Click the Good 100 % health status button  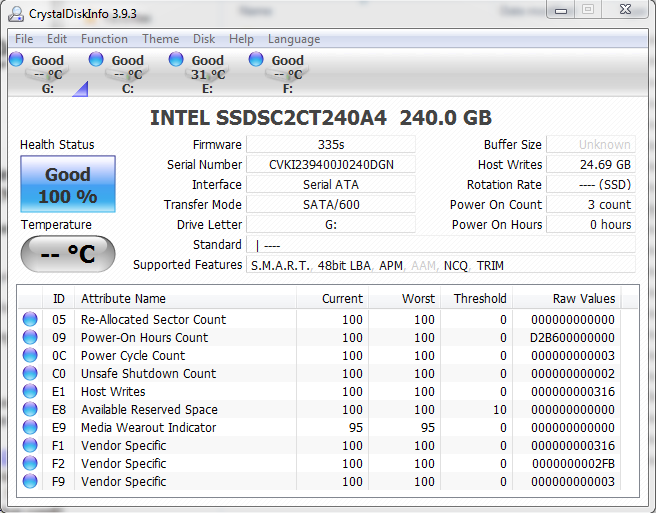(68, 184)
